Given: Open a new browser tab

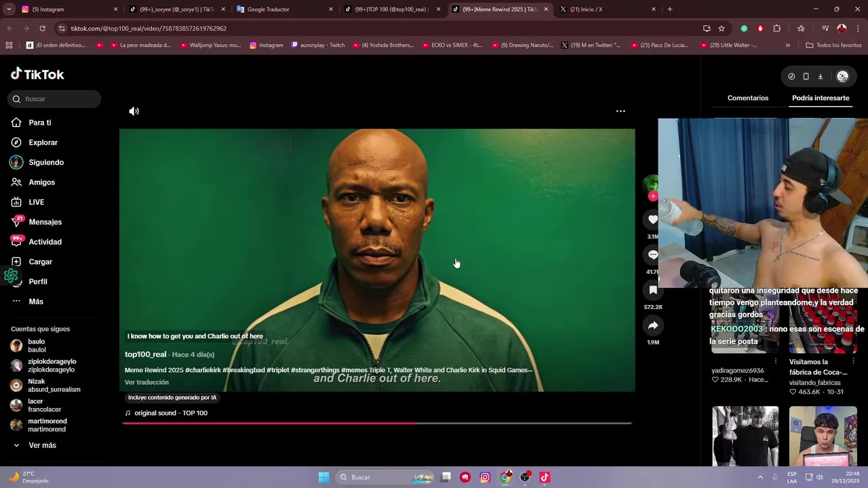Looking at the screenshot, I should coord(670,9).
